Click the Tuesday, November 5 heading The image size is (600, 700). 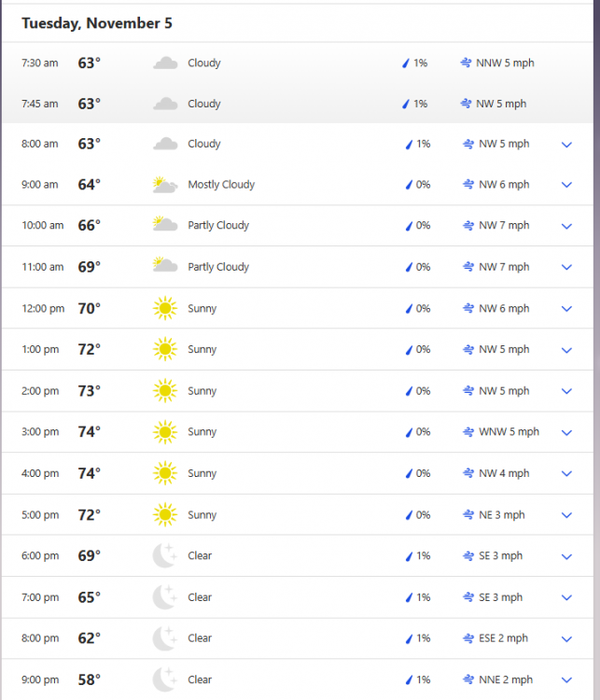97,23
